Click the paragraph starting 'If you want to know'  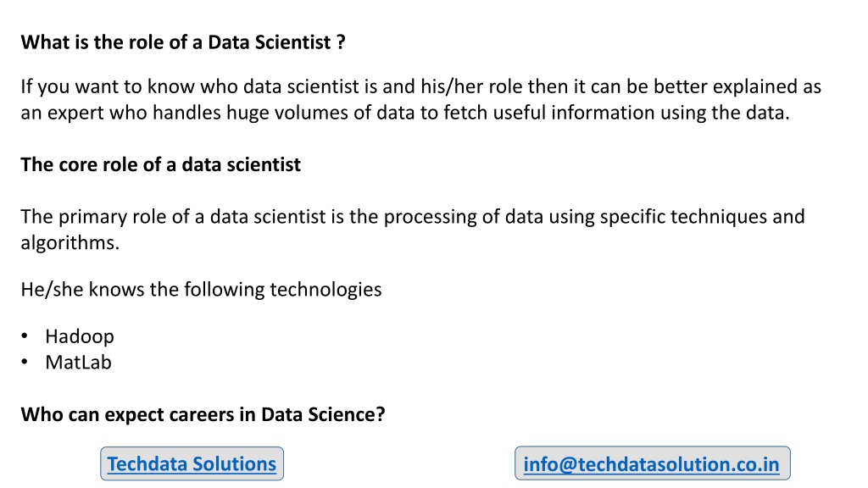click(x=420, y=100)
